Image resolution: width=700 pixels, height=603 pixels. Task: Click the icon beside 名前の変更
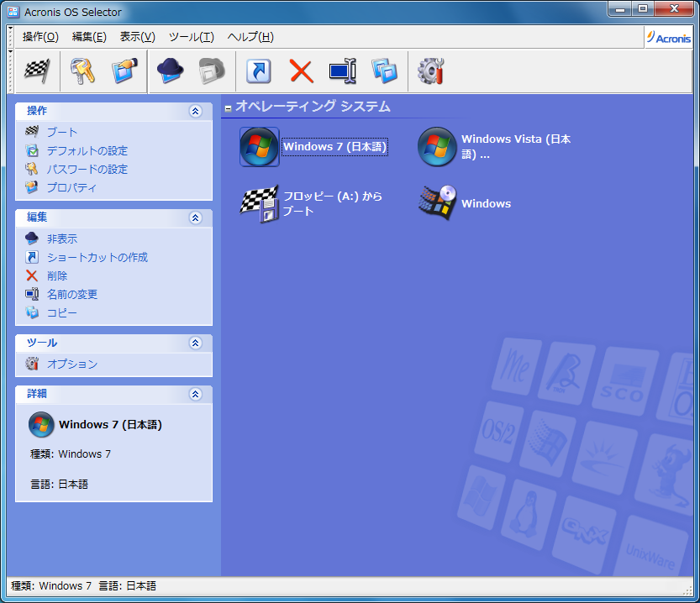click(x=32, y=294)
